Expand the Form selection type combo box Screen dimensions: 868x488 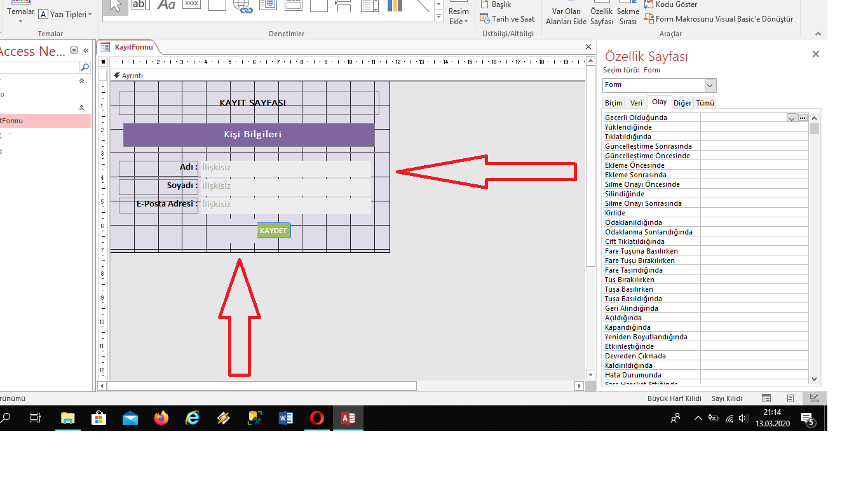710,85
